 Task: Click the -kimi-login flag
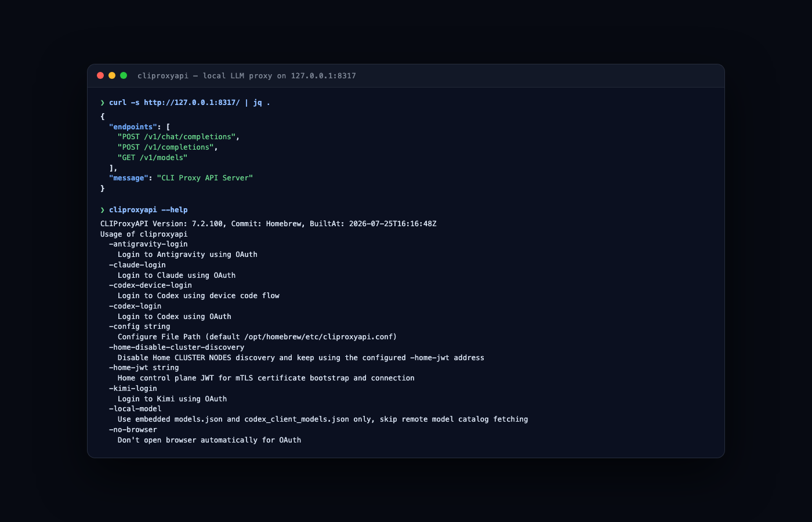click(133, 389)
